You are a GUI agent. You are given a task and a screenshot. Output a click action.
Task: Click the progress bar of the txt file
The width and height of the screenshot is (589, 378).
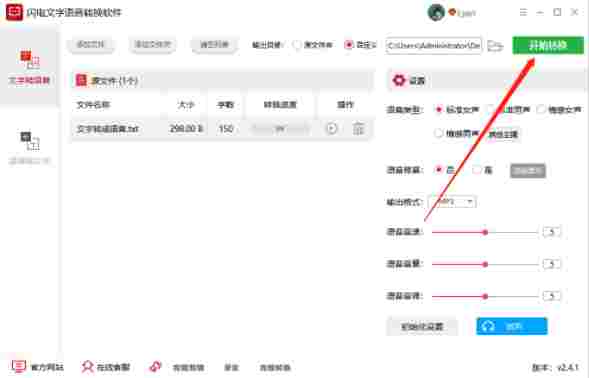(x=280, y=129)
